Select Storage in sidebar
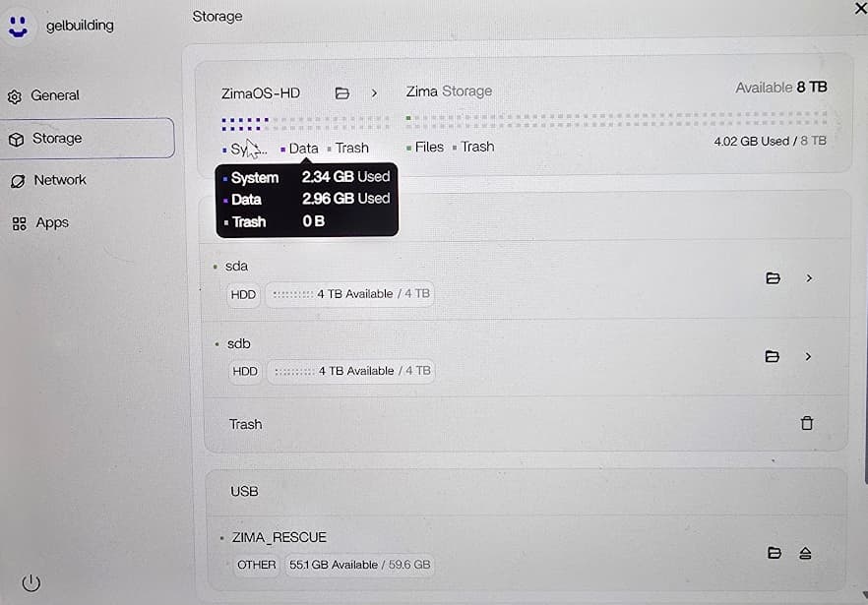 (x=87, y=138)
